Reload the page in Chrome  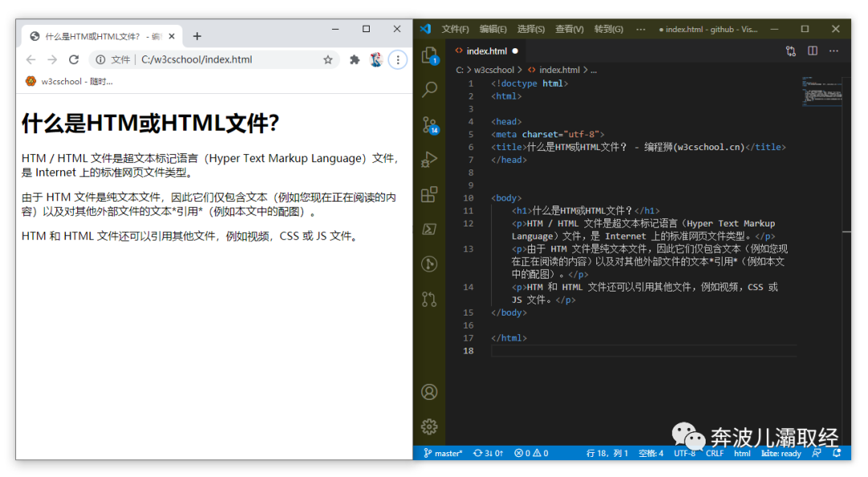[x=74, y=59]
